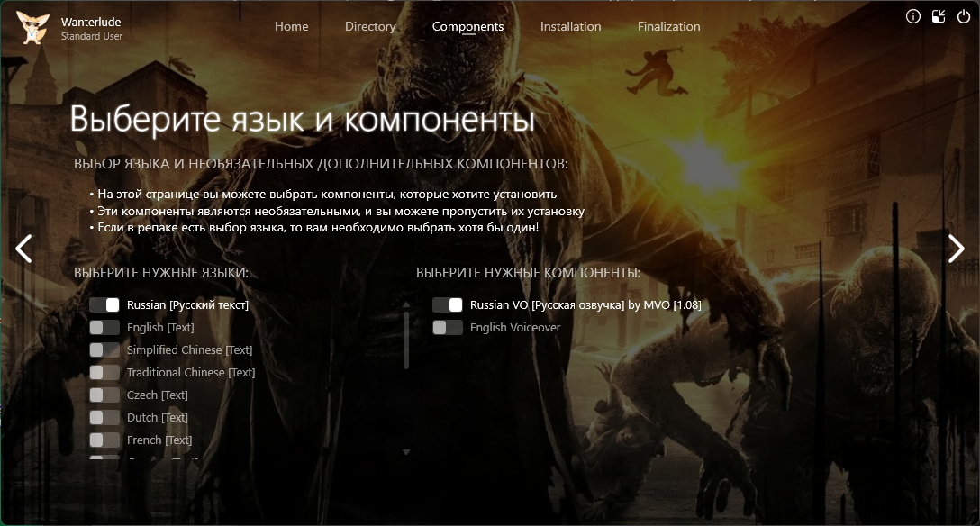Open the Home tab
The image size is (980, 526).
tap(291, 26)
